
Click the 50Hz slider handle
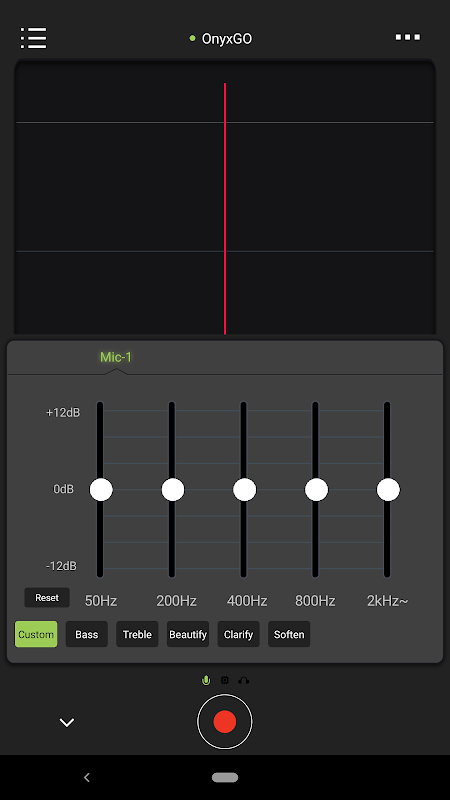point(101,490)
